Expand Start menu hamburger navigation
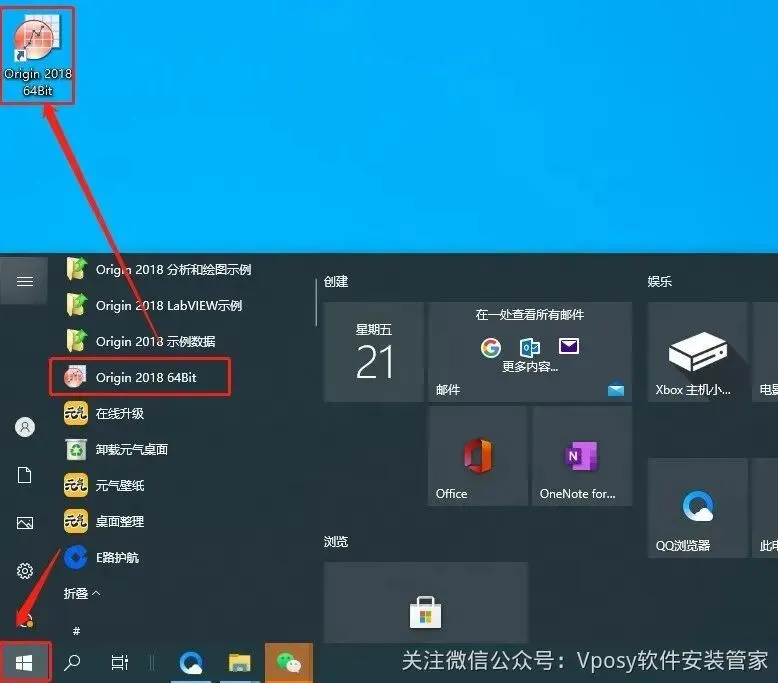 (x=25, y=281)
